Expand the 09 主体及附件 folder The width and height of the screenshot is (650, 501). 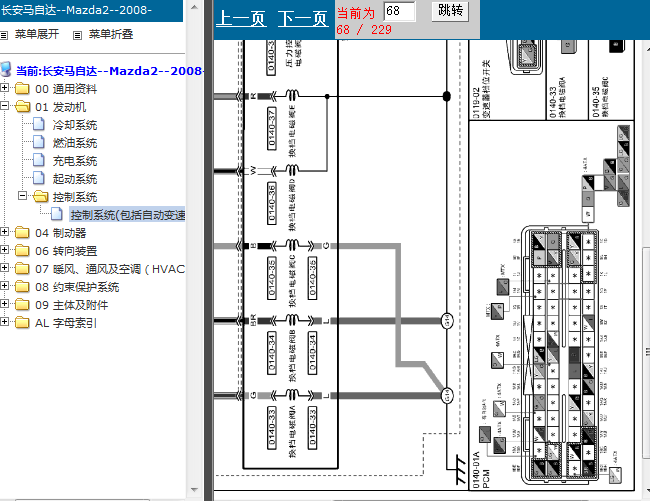(x=5, y=304)
